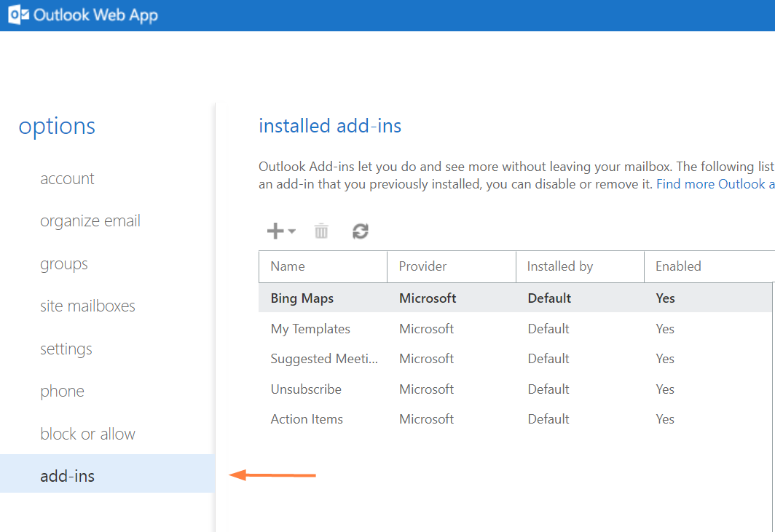The width and height of the screenshot is (775, 532).
Task: Open the account options page
Action: pos(67,178)
